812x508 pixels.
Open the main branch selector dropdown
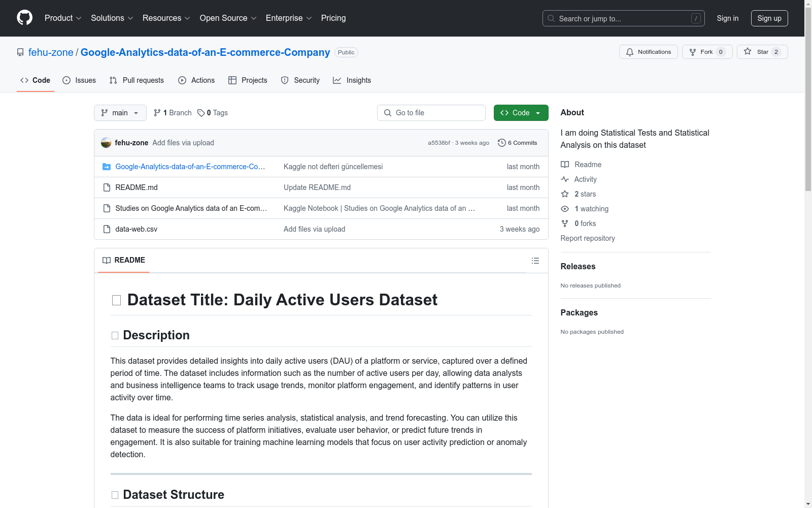120,113
